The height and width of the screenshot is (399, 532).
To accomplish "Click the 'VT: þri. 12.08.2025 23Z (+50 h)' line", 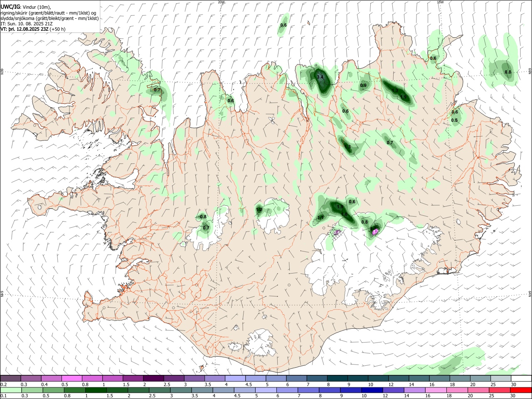I will [33, 29].
